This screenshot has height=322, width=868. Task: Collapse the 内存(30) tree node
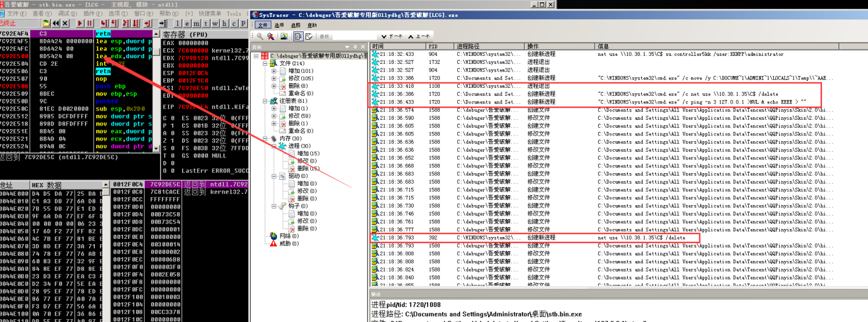click(x=265, y=138)
